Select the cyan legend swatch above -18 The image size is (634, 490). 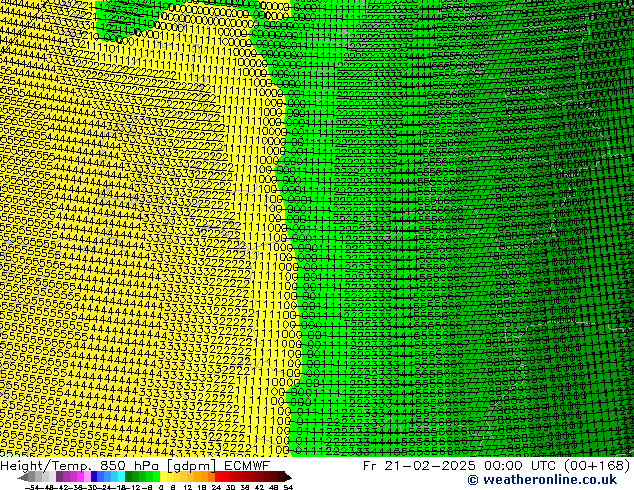121,477
